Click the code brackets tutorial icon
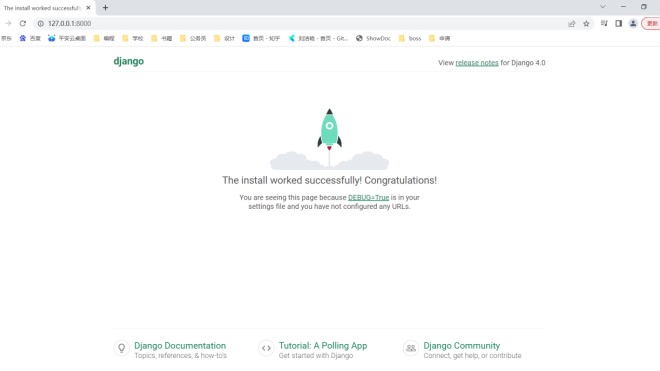Viewport: 660px width, 371px height. tap(266, 348)
